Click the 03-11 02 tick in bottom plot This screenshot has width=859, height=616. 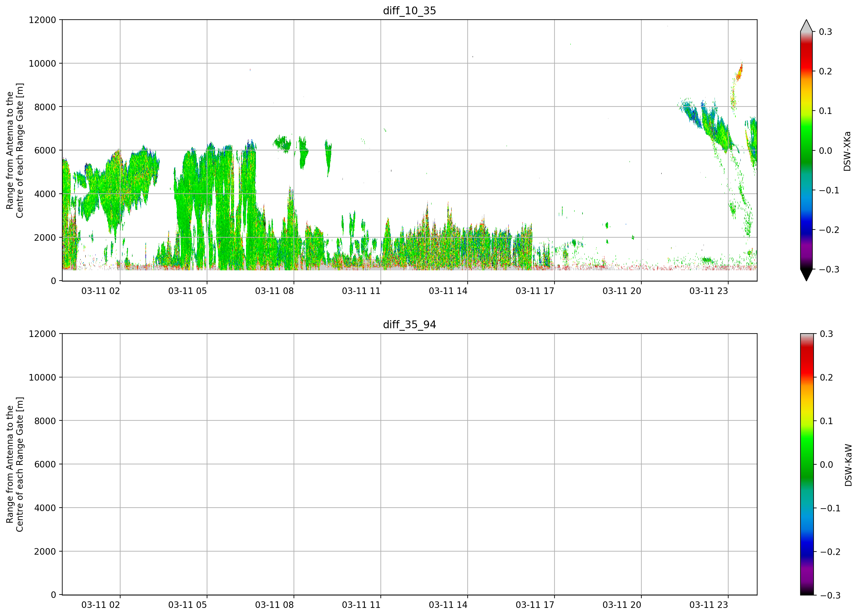click(x=100, y=605)
